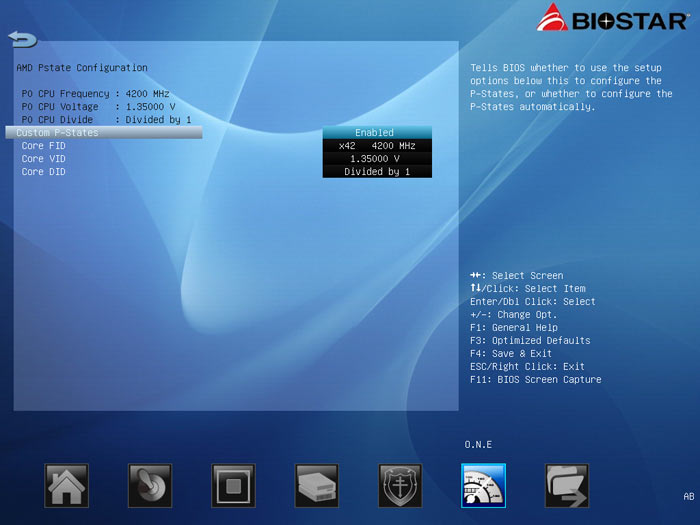Open the Security shield menu icon
Viewport: 700px width, 525px height.
400,485
